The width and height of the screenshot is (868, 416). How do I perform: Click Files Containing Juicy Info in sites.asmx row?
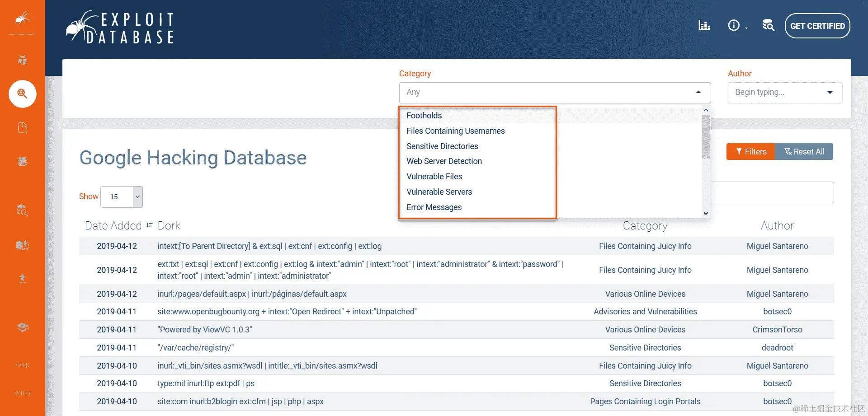645,366
